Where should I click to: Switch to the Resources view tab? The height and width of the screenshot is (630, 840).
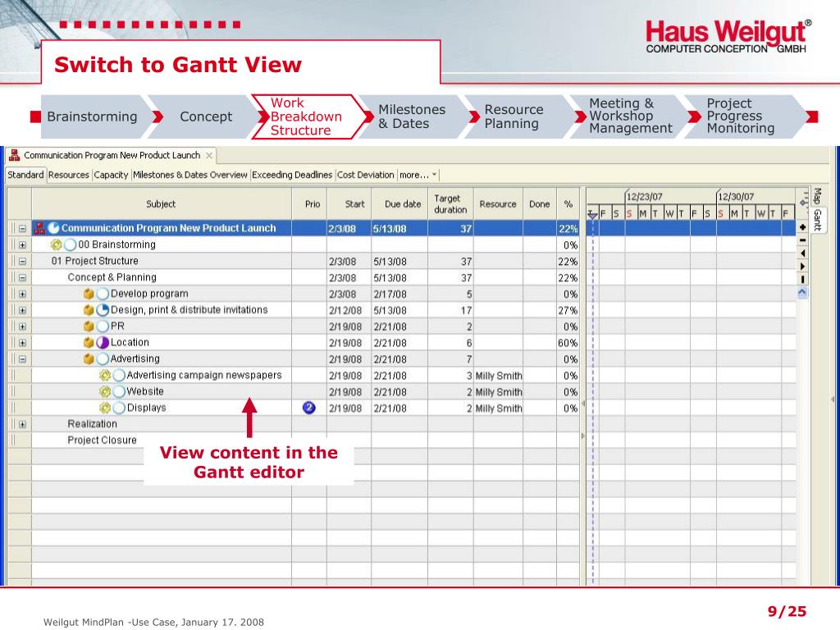pyautogui.click(x=69, y=175)
